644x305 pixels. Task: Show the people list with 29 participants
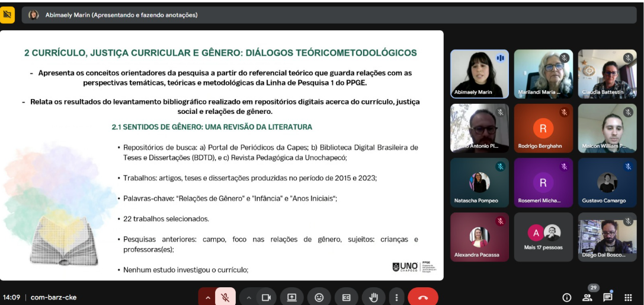[587, 297]
